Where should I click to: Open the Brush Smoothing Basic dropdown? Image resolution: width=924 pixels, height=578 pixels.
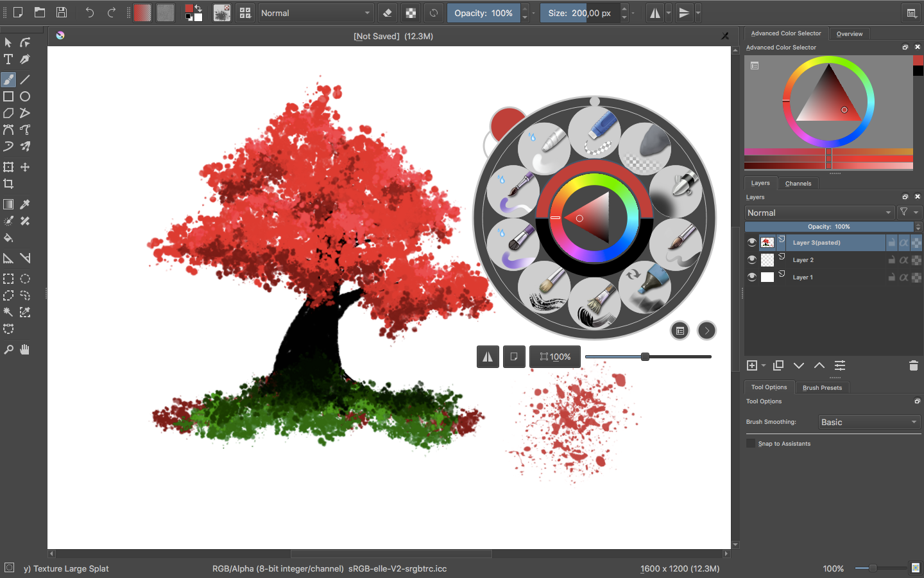point(869,422)
